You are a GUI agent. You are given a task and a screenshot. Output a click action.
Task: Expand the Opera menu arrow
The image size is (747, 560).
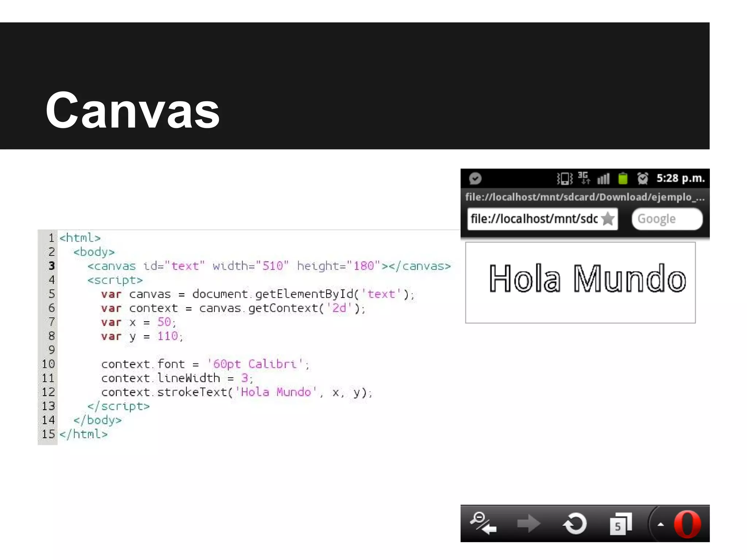[x=661, y=525]
